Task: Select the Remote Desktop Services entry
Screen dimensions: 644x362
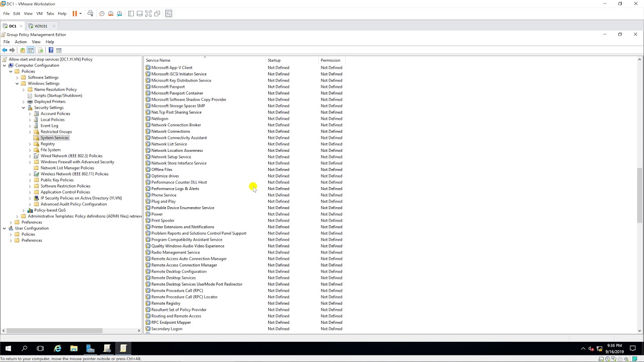Action: pyautogui.click(x=173, y=278)
